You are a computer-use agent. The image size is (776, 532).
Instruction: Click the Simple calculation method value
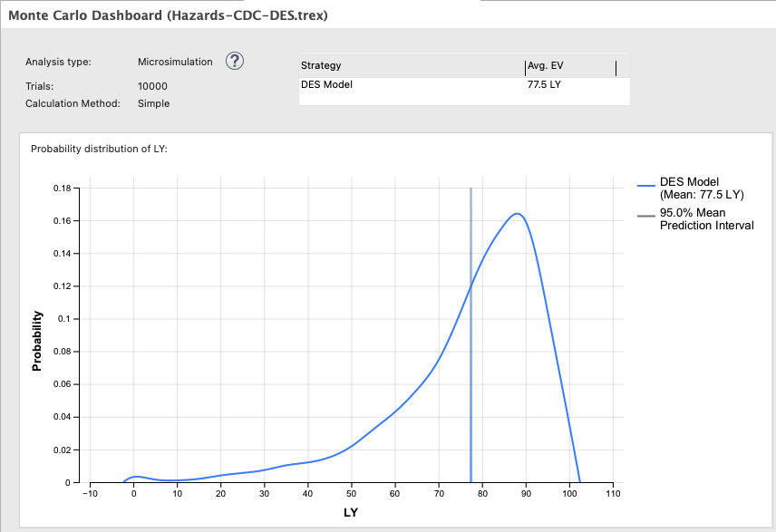pos(153,103)
